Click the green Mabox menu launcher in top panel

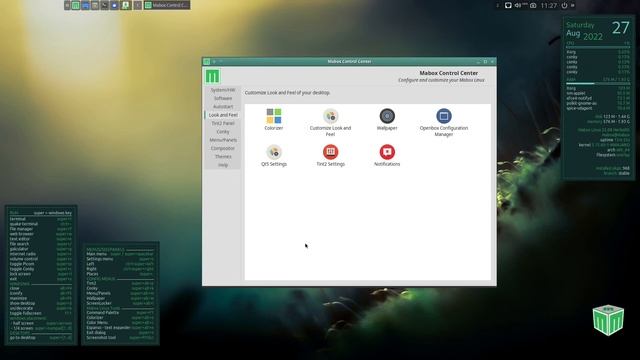point(76,5)
